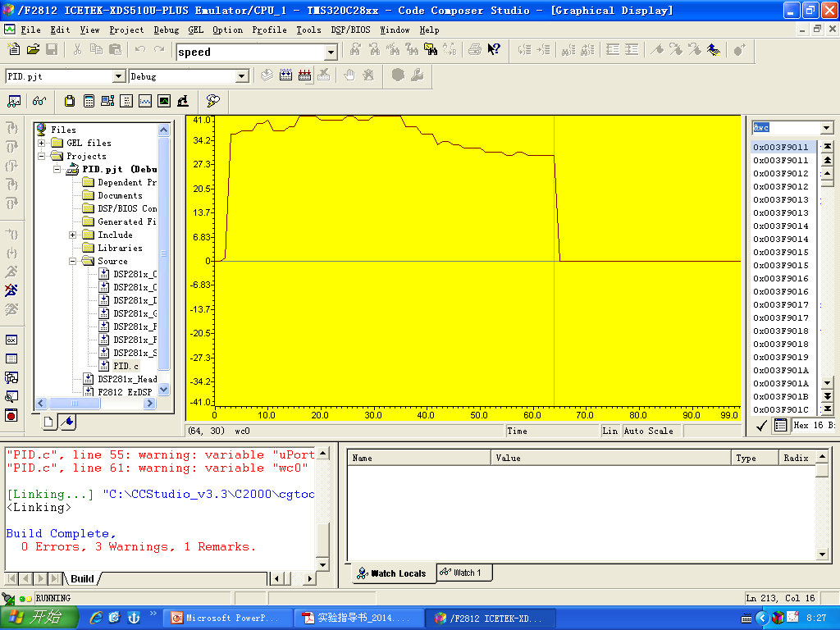Open the Profile menu
The image size is (840, 630).
click(269, 30)
